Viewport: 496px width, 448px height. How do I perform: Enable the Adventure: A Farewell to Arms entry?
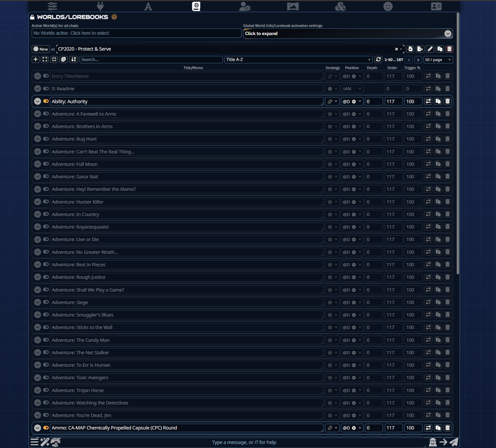(46, 114)
